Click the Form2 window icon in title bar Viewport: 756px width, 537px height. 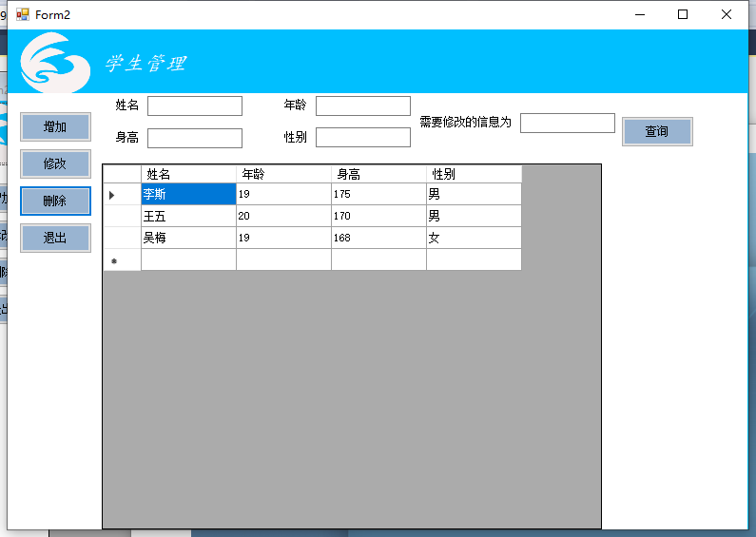click(x=22, y=14)
